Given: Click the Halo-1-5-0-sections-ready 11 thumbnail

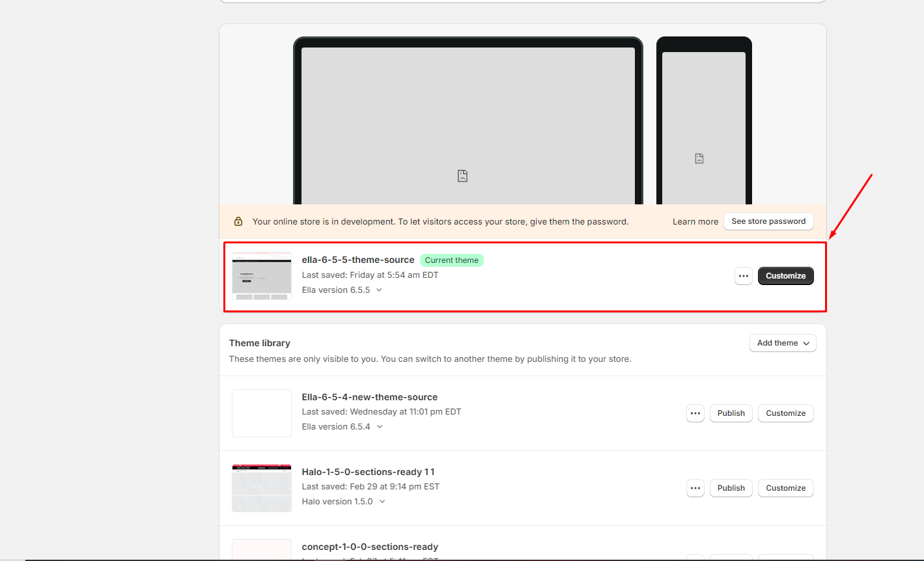Looking at the screenshot, I should [x=262, y=488].
